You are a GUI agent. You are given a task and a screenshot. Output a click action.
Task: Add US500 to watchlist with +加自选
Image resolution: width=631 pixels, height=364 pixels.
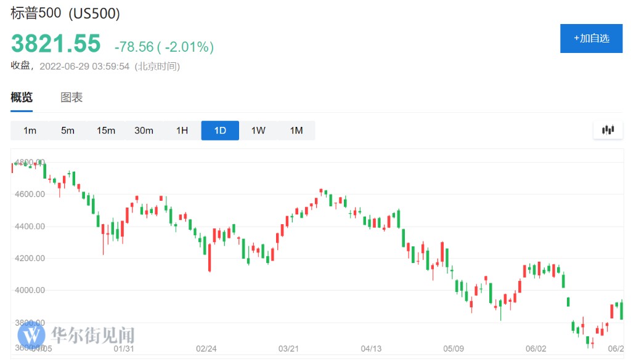591,38
